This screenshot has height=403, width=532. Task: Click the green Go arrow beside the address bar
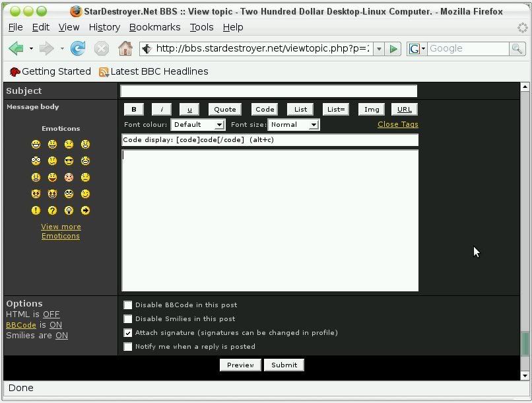click(x=393, y=49)
